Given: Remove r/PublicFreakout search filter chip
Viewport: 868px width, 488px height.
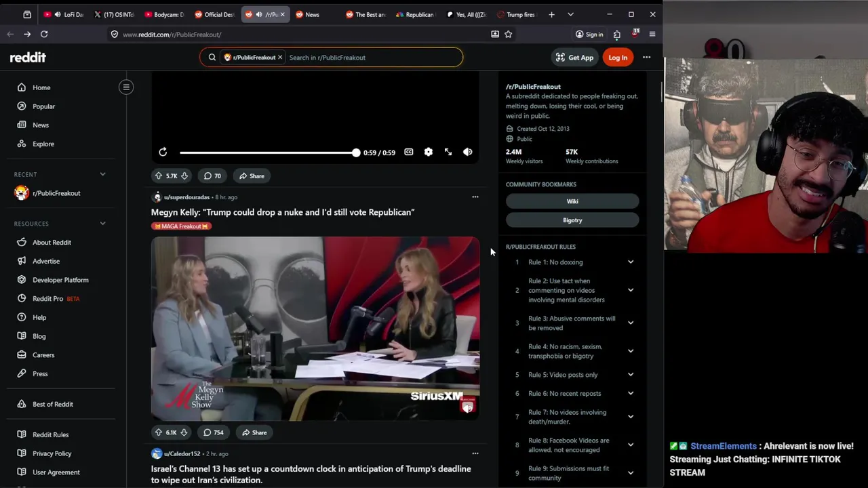Looking at the screenshot, I should point(279,58).
